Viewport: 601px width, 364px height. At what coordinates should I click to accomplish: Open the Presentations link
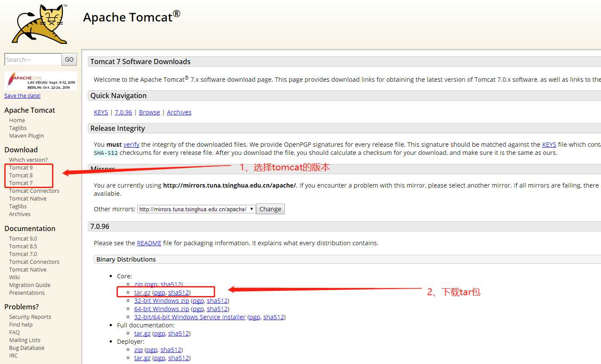27,293
